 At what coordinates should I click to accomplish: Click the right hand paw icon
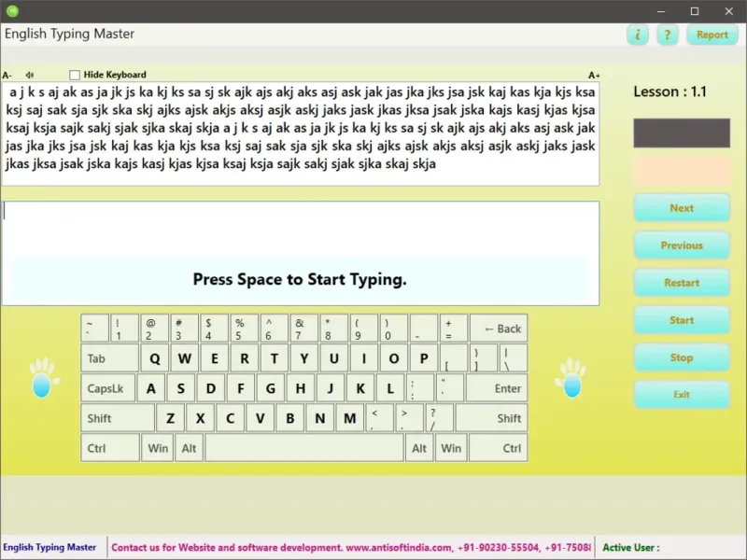(x=571, y=378)
